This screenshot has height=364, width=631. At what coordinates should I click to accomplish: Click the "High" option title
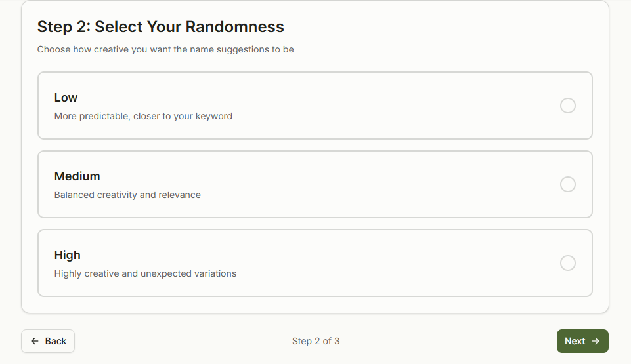(67, 255)
